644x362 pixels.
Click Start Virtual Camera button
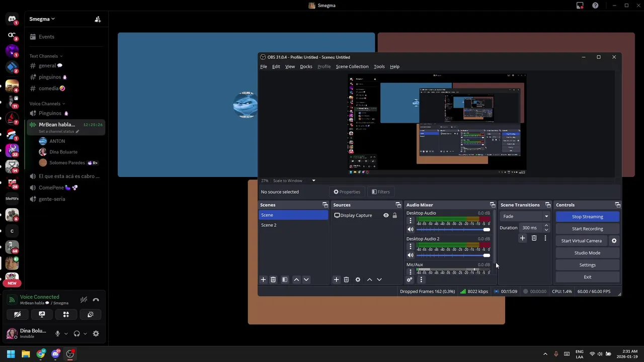[582, 241]
